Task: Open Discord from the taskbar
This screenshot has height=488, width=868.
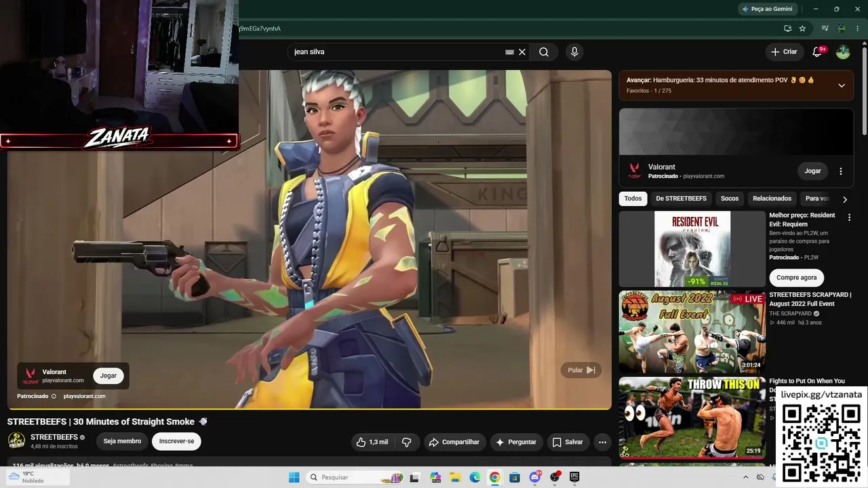Action: tap(535, 478)
